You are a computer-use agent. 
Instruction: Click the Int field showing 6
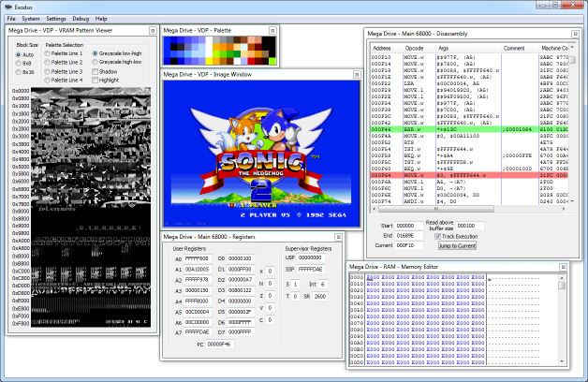(x=323, y=284)
